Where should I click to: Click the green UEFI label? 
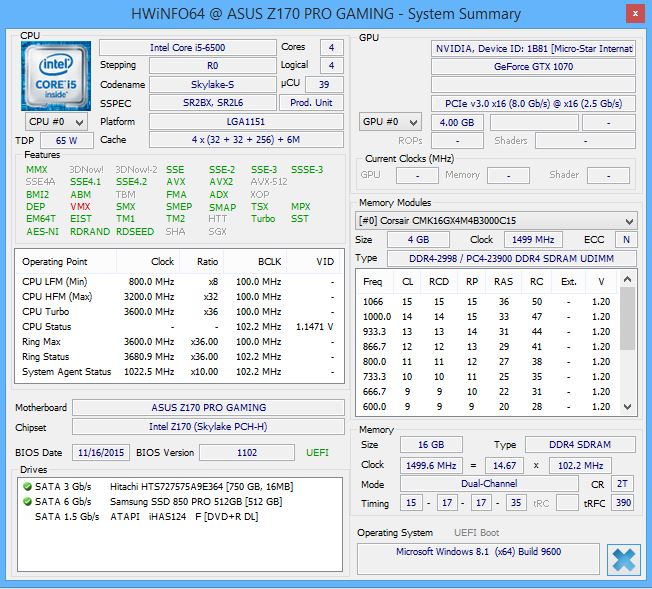(x=317, y=453)
